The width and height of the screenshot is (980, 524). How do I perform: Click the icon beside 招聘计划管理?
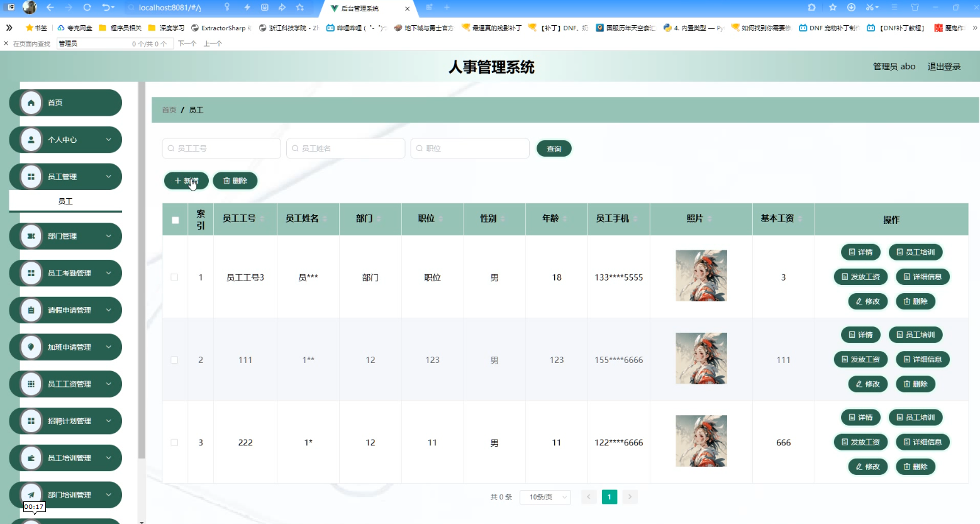tap(31, 421)
